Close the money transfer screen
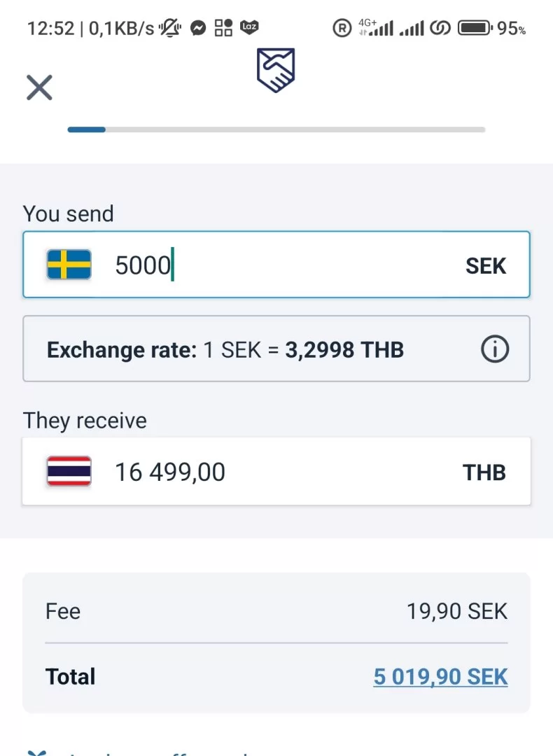This screenshot has height=756, width=553. click(x=39, y=88)
